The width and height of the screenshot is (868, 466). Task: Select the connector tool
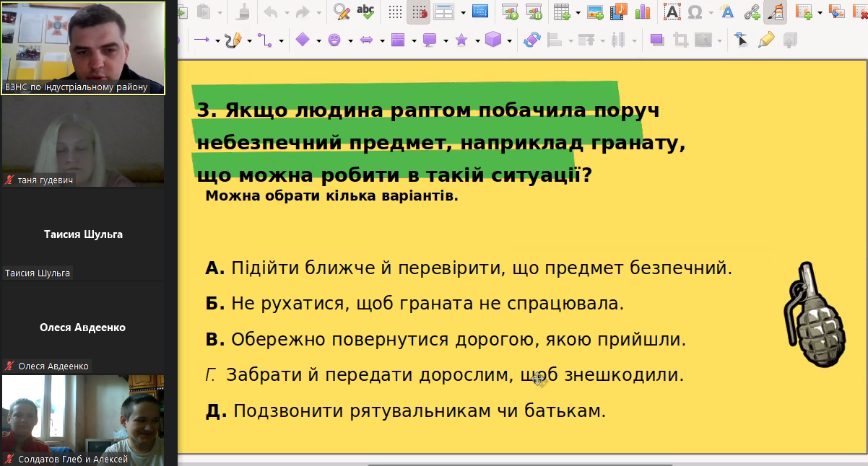pos(265,40)
